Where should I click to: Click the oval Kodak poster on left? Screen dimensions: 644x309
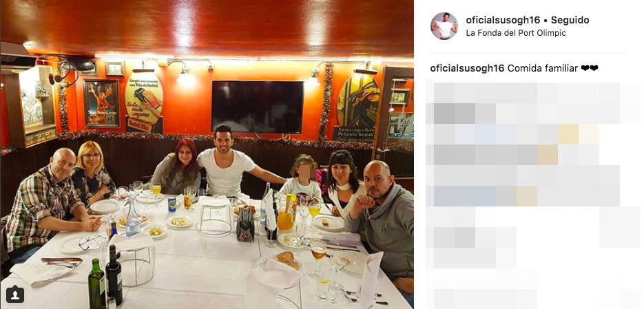(x=144, y=102)
